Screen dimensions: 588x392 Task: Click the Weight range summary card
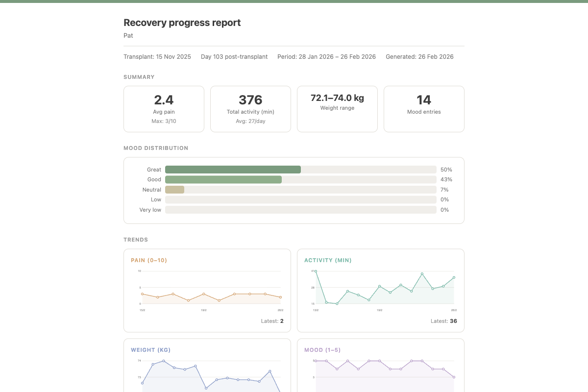(337, 109)
